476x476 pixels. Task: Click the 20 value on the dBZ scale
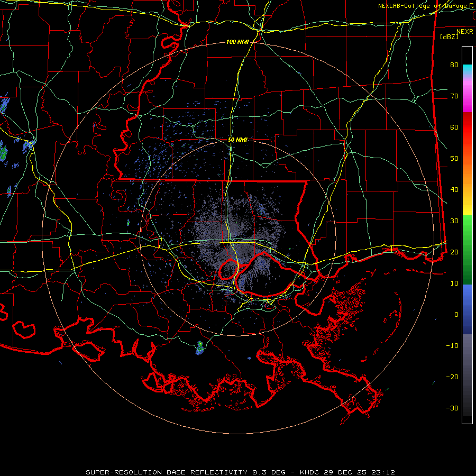click(454, 252)
